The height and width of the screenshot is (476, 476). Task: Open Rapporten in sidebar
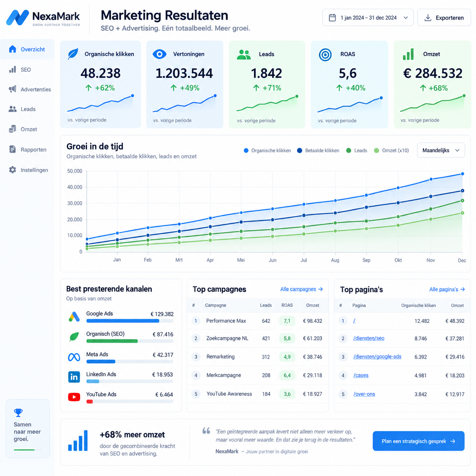pos(27,150)
